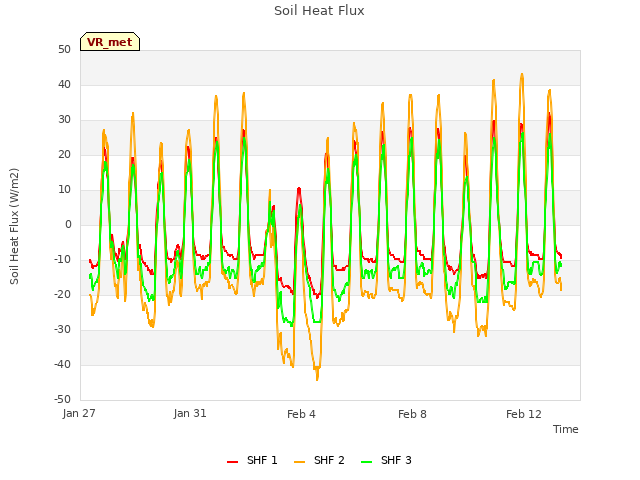640x480 pixels.
Task: Click the -20 y-axis tick label
Action: [63, 294]
